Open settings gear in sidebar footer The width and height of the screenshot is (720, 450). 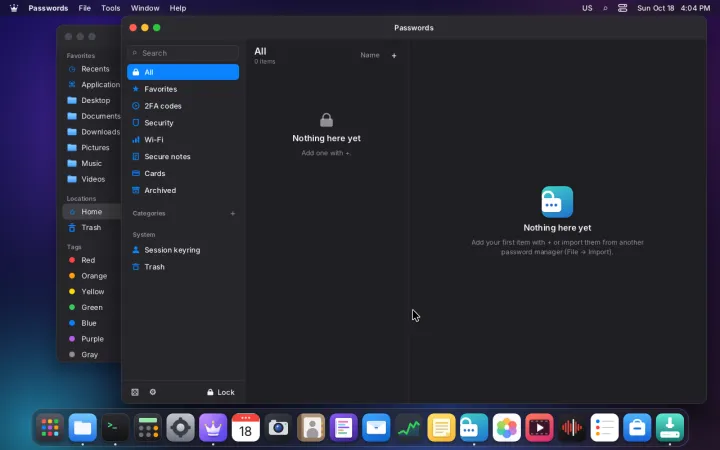tap(153, 392)
